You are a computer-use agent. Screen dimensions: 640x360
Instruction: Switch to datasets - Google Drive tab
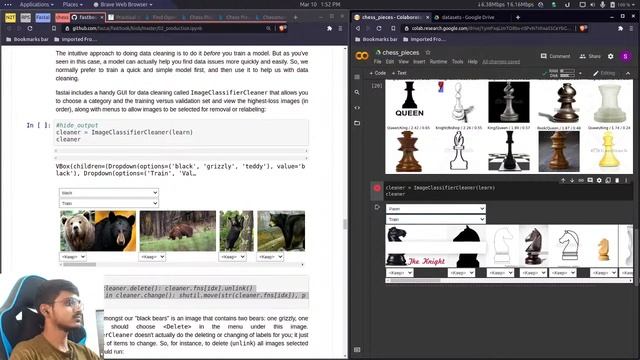468,17
